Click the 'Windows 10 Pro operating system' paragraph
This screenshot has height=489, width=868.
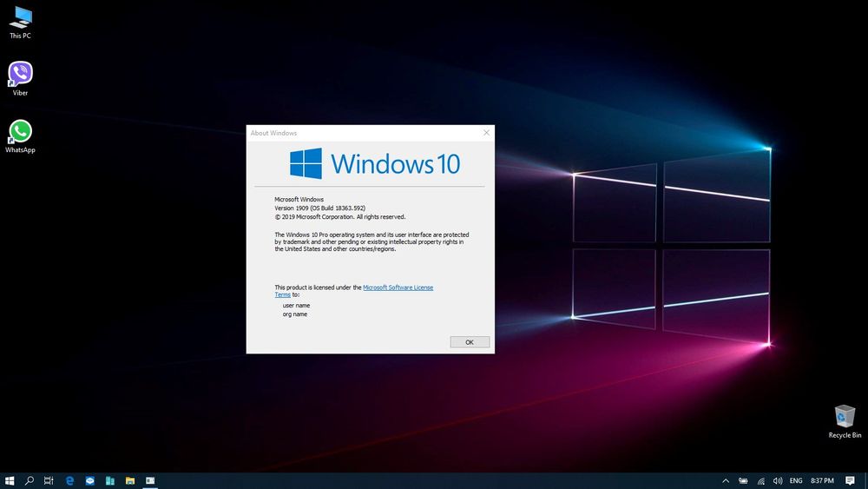coord(372,241)
